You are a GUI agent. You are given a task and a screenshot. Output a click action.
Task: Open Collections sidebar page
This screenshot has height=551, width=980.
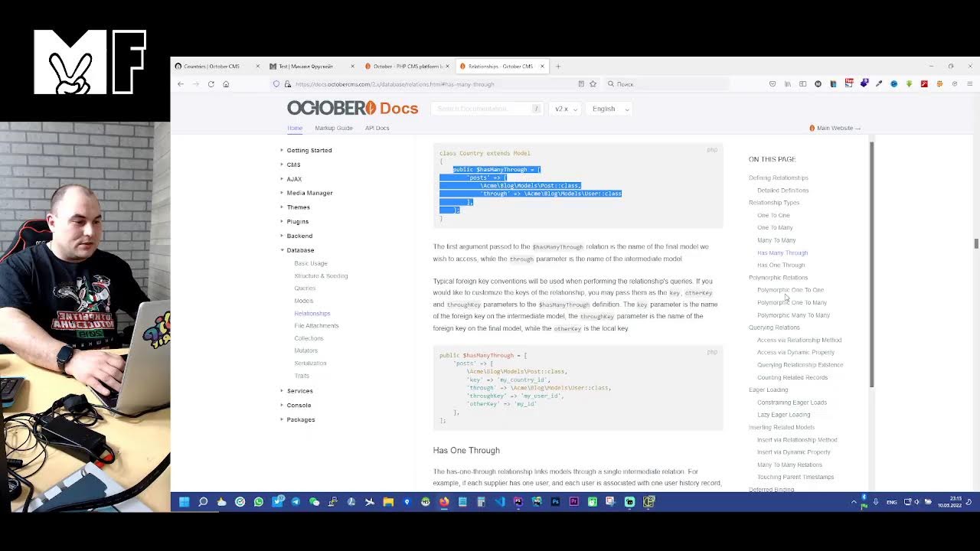tap(309, 338)
